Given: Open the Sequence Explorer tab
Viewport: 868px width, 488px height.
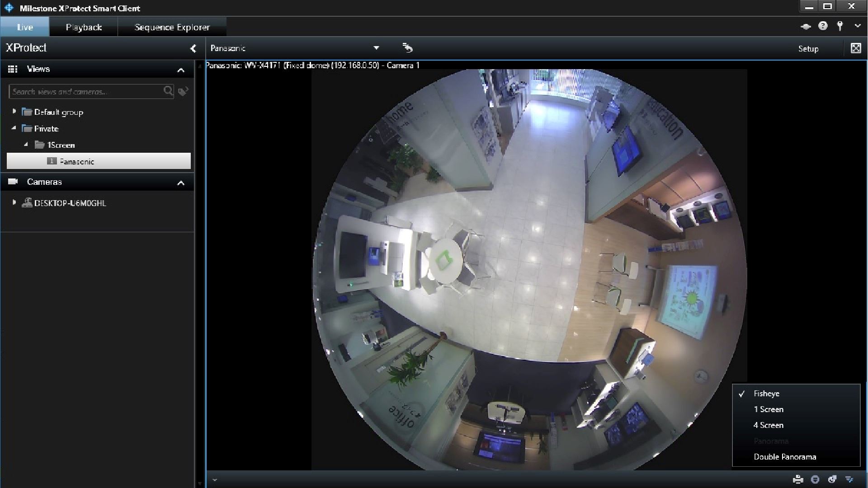Looking at the screenshot, I should coord(172,27).
